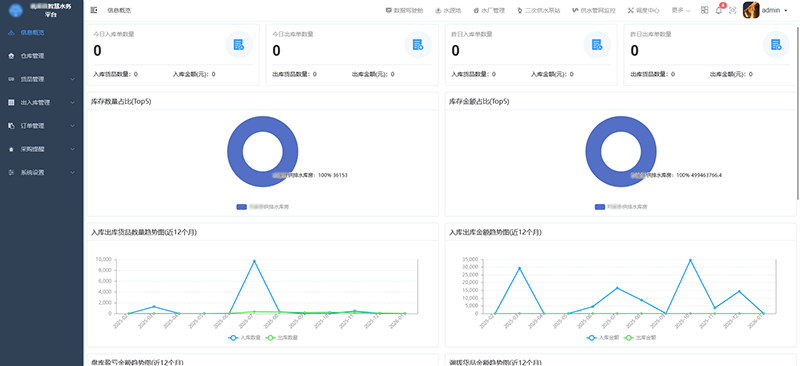
Task: Click the document icon in 昨日入库单数量 card
Action: tap(597, 45)
